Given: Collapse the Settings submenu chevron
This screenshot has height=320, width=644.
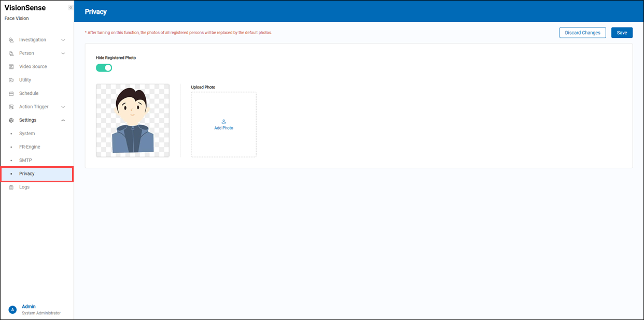Looking at the screenshot, I should [x=63, y=120].
